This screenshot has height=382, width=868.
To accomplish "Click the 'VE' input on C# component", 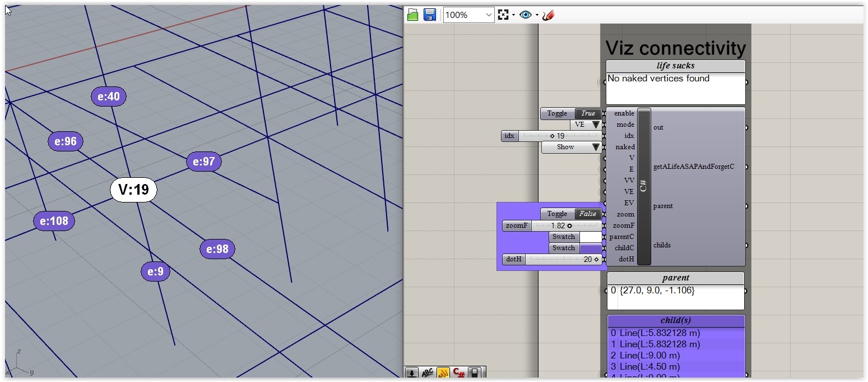I will coord(629,192).
